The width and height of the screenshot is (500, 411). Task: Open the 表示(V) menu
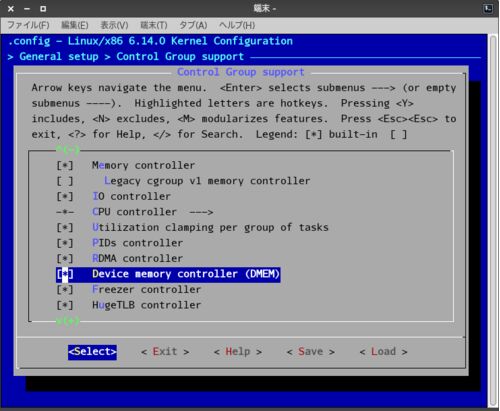click(x=114, y=25)
